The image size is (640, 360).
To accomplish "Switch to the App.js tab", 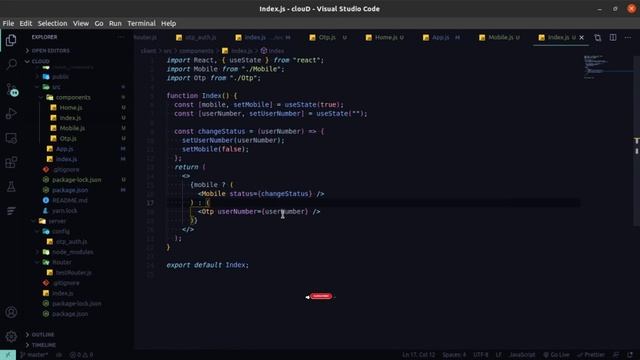I will pyautogui.click(x=441, y=38).
